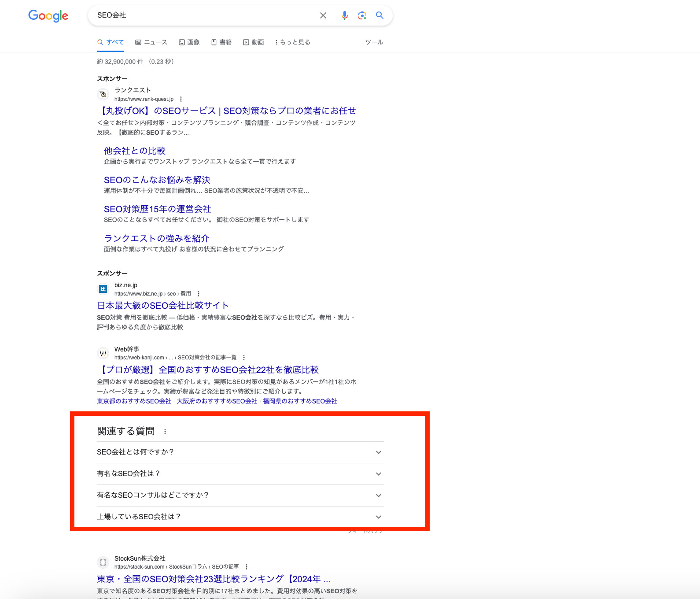Image resolution: width=700 pixels, height=599 pixels.
Task: Open options dots beside stock-sun.com URL
Action: [x=247, y=567]
